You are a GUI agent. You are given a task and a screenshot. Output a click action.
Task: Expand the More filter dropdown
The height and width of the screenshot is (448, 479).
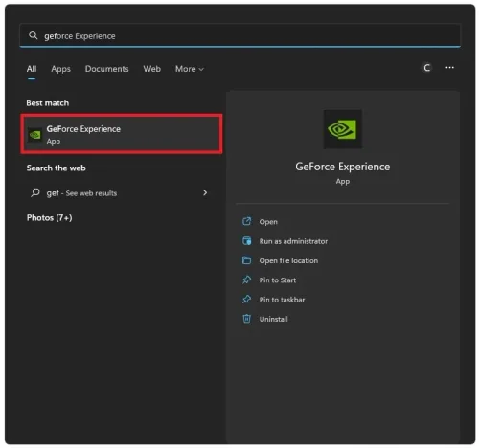pyautogui.click(x=190, y=69)
